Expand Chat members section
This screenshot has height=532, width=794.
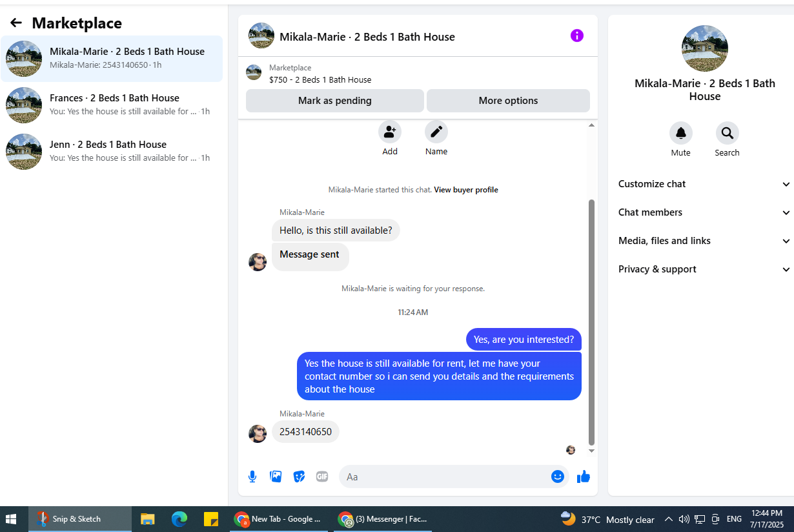coord(704,212)
